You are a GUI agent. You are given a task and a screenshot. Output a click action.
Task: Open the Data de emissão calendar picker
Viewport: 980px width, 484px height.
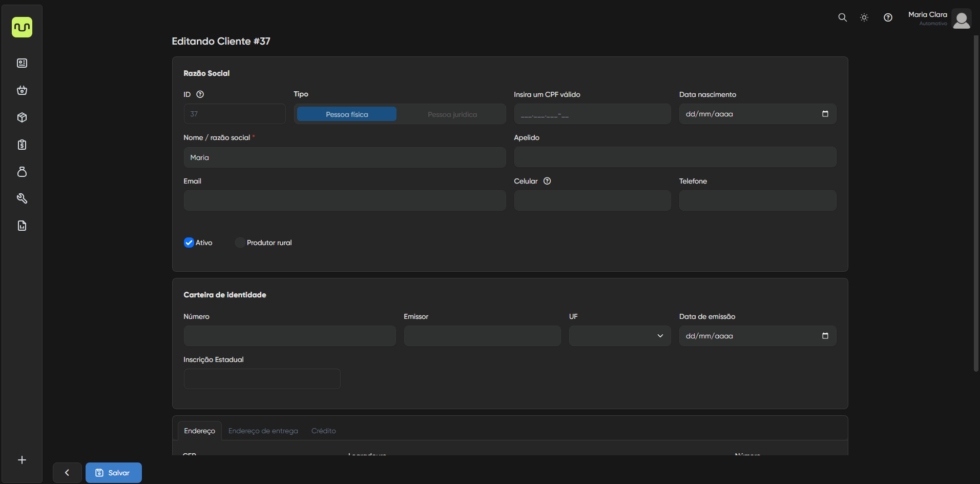(825, 336)
